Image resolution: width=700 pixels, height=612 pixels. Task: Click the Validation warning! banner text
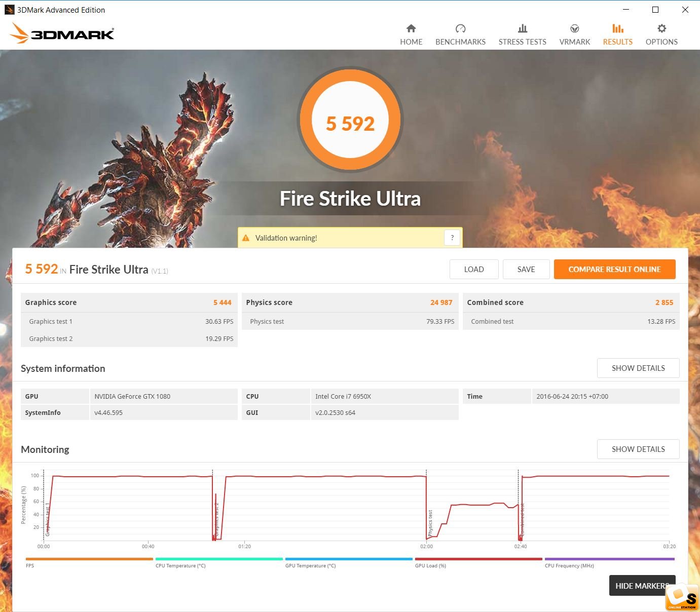[x=286, y=238]
